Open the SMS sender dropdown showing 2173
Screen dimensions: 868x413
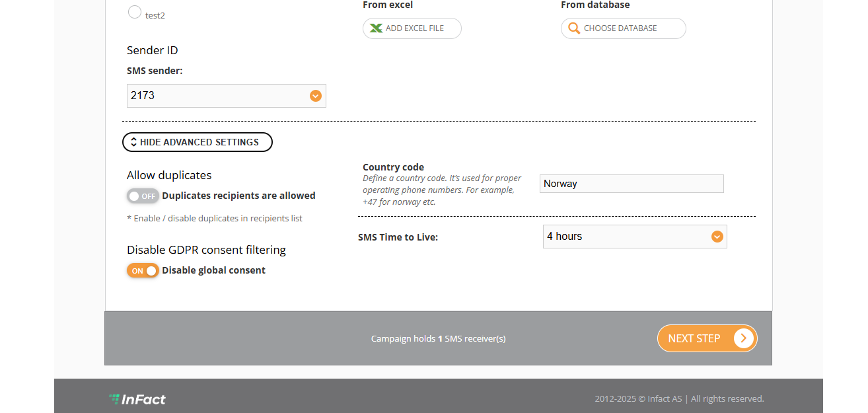[x=218, y=96]
